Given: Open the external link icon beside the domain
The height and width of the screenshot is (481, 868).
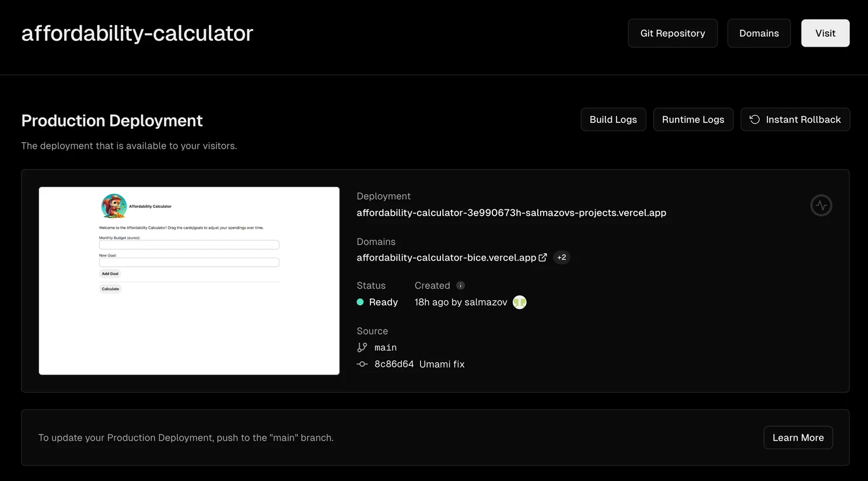Looking at the screenshot, I should pos(542,257).
